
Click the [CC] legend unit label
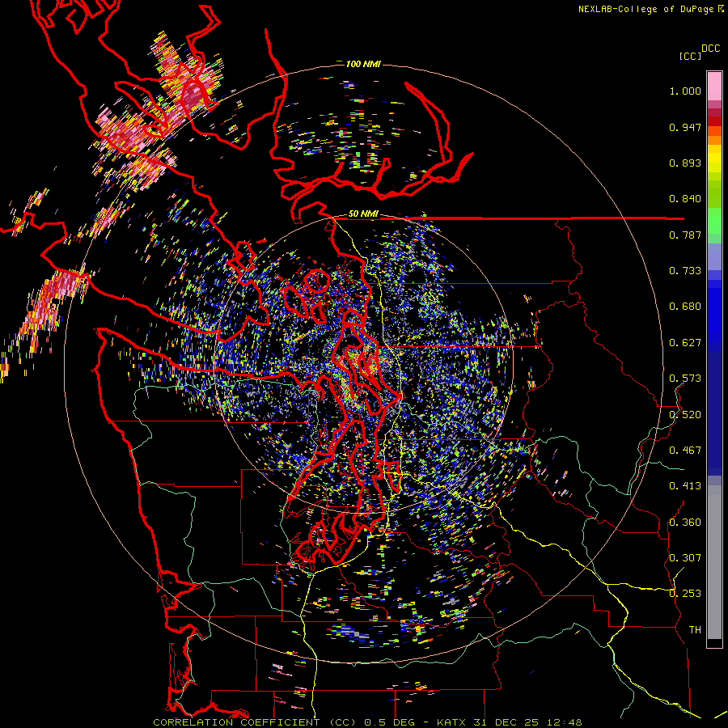pyautogui.click(x=691, y=56)
